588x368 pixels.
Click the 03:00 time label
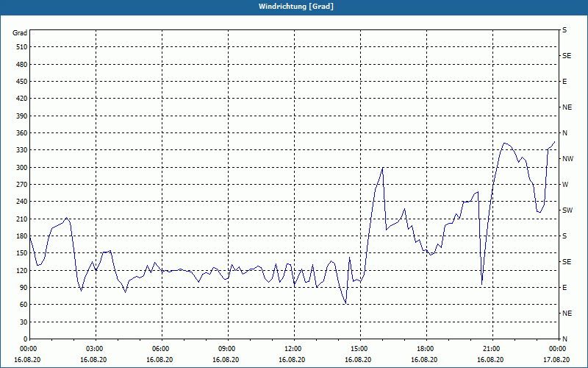(x=94, y=348)
